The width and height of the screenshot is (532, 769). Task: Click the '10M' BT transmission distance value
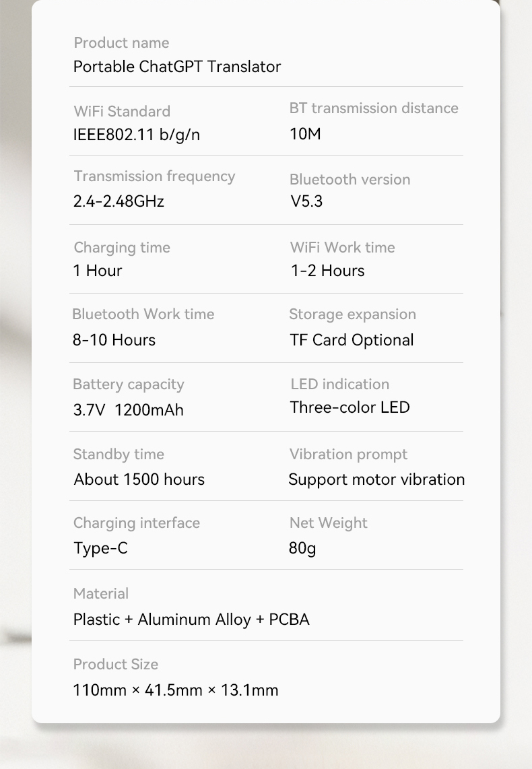click(x=305, y=134)
